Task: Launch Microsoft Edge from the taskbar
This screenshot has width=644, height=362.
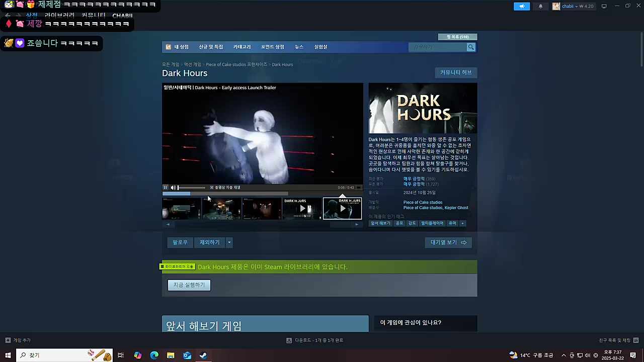Action: (154, 355)
